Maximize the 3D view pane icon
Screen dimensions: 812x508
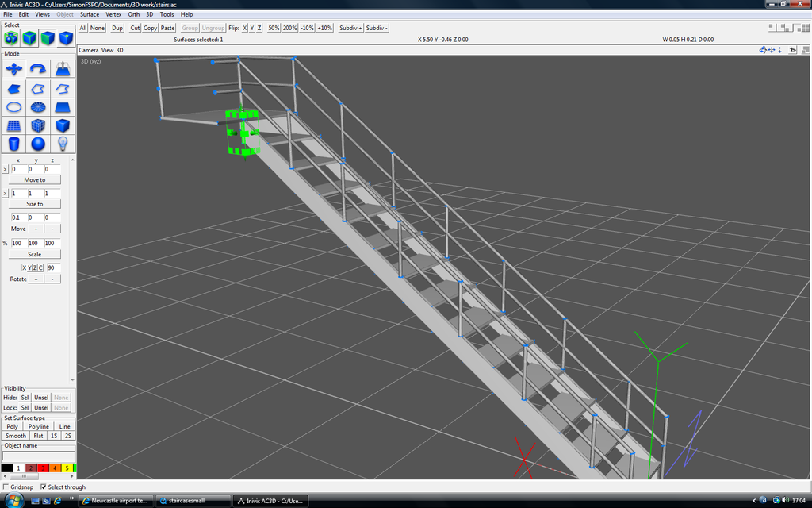point(806,50)
